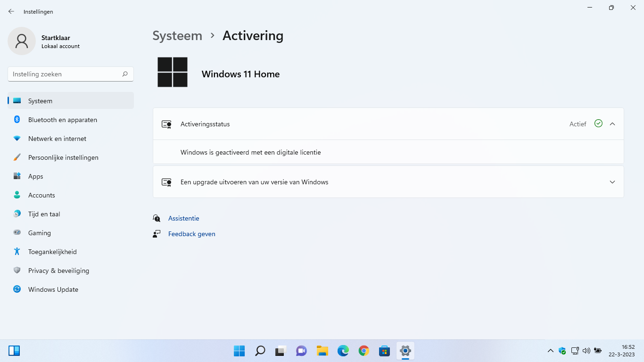Focus the 'Instelling zoeken' search field
Viewport: 644px width, 362px height.
click(71, 74)
